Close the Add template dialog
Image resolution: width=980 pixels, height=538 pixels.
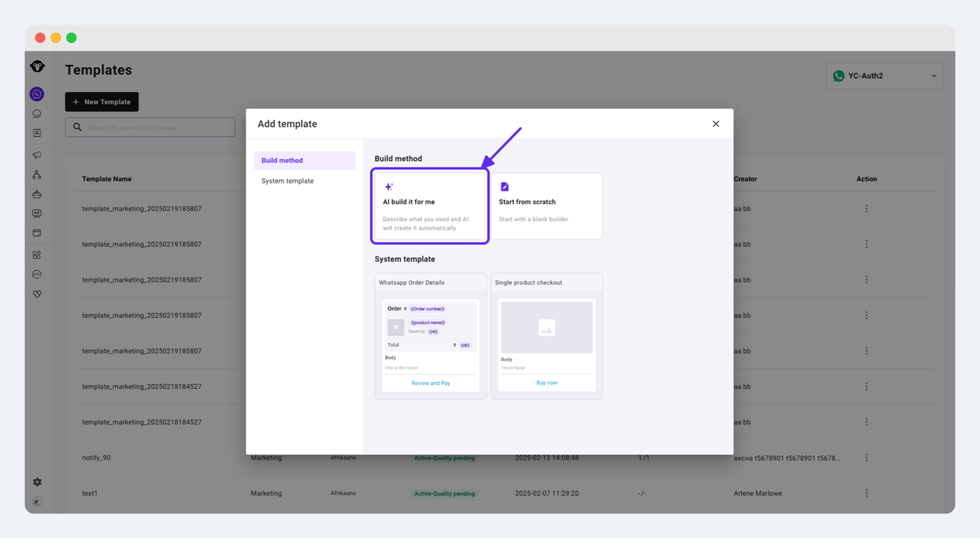point(716,124)
